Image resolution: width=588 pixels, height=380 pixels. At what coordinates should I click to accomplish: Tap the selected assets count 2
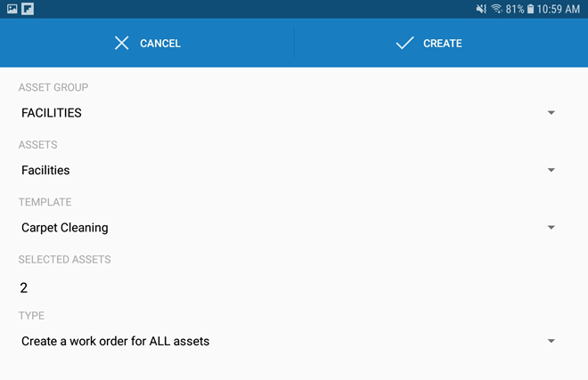pyautogui.click(x=24, y=287)
